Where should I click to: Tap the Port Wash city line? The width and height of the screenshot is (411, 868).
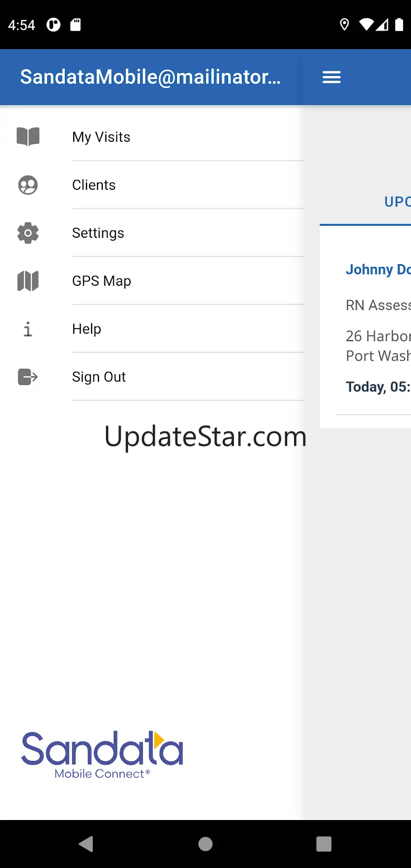click(378, 356)
